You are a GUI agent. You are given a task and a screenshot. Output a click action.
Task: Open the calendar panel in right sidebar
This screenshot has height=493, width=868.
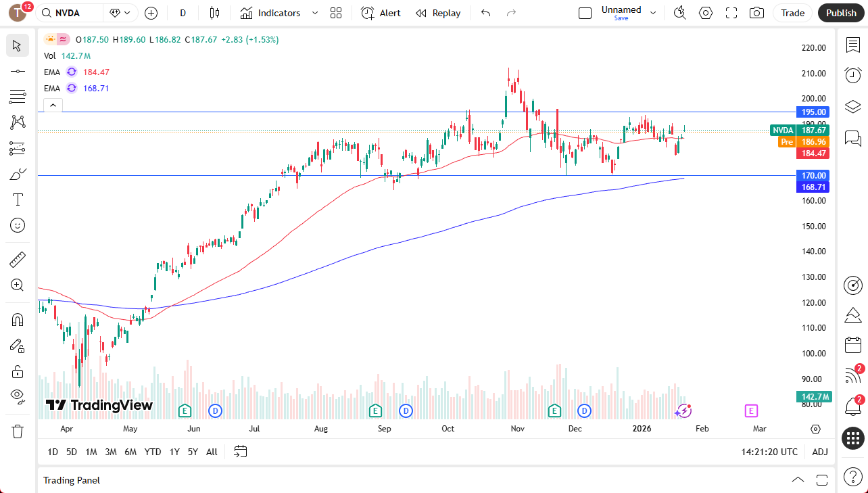click(x=853, y=345)
